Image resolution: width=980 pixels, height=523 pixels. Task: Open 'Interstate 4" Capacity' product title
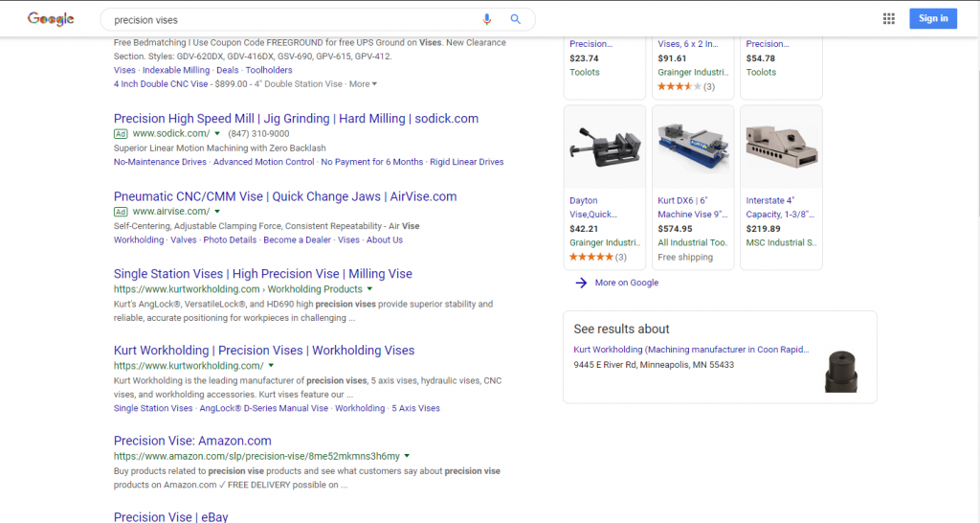780,208
